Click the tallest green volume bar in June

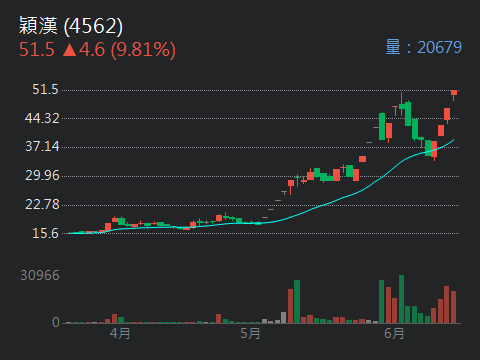tap(401, 299)
